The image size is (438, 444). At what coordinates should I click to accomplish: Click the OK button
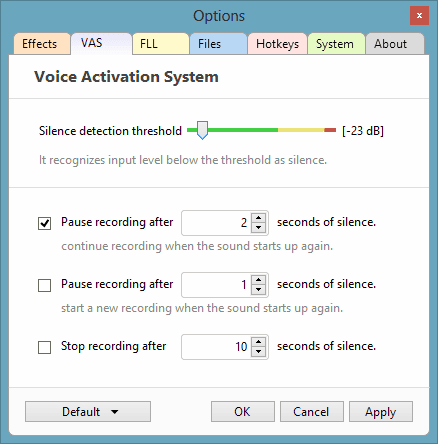(x=243, y=412)
